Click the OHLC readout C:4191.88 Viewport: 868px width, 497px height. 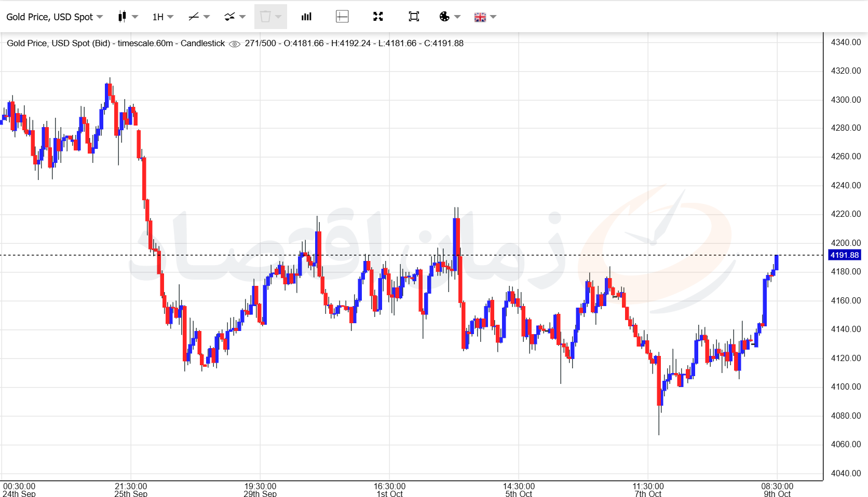point(444,44)
